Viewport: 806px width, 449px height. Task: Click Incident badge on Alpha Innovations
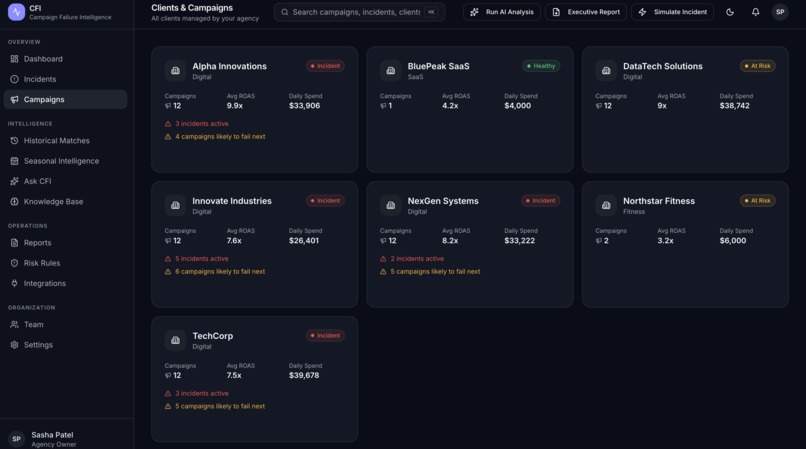tap(325, 66)
